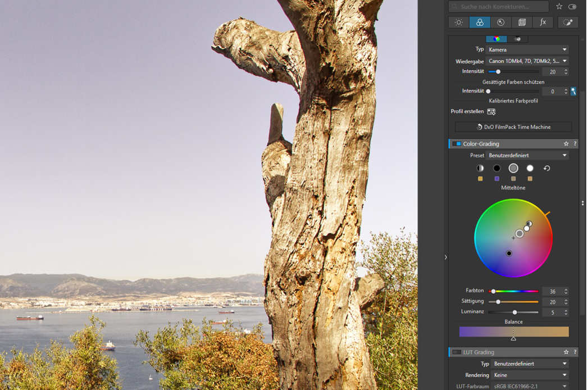Click the panel collapse chevron left of palette
588x390 pixels.
pos(445,257)
